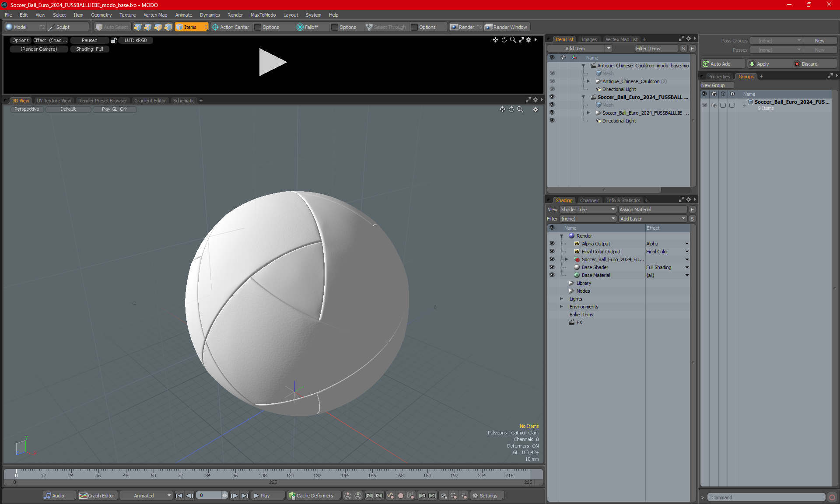
Task: Expand the Antique_Chinese_Cauldron item
Action: [x=588, y=81]
